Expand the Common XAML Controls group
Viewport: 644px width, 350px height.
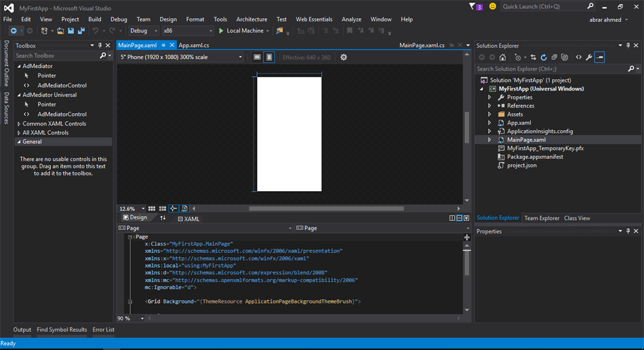click(19, 124)
